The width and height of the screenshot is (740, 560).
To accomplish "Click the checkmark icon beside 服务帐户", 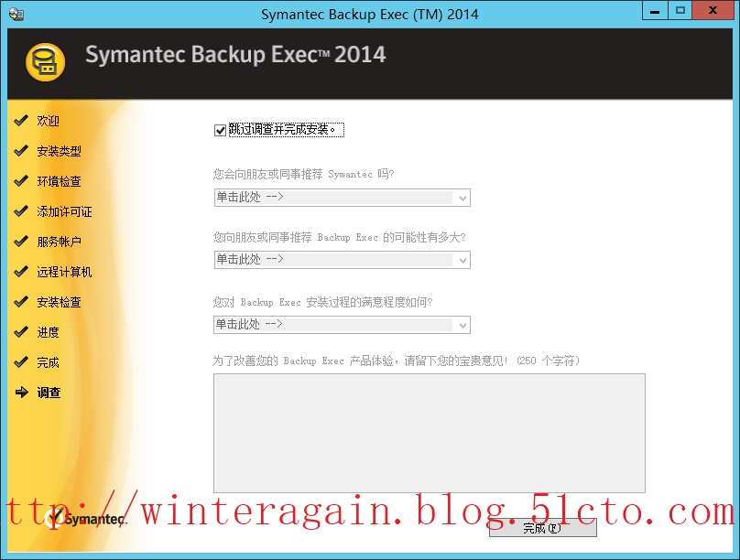I will 21,242.
